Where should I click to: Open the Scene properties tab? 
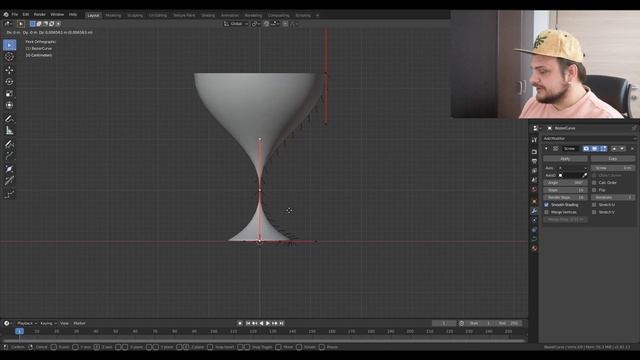coord(534,180)
